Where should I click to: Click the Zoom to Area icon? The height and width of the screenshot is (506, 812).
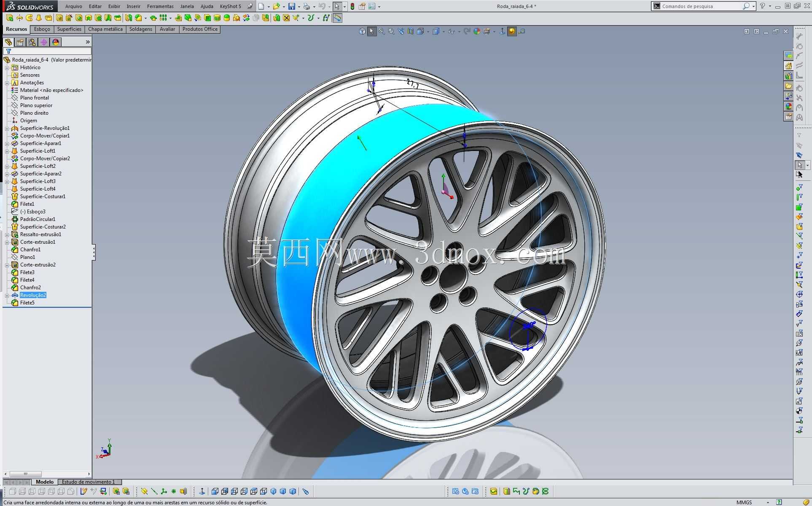click(391, 31)
